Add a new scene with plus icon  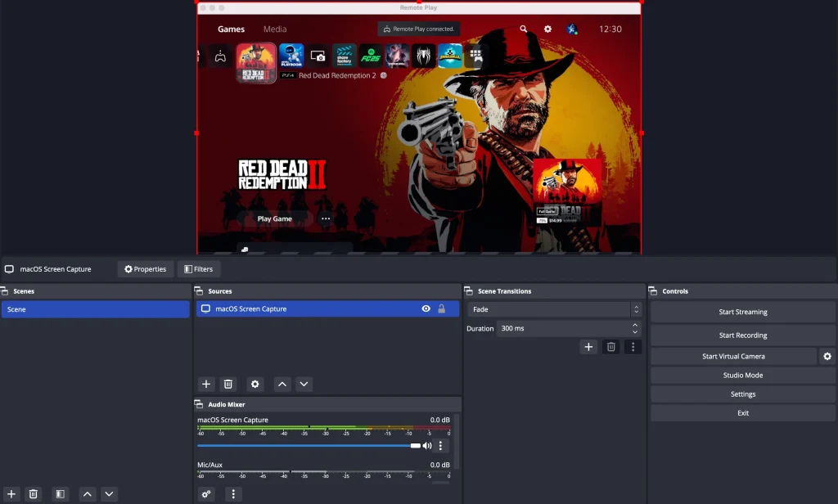pyautogui.click(x=11, y=494)
